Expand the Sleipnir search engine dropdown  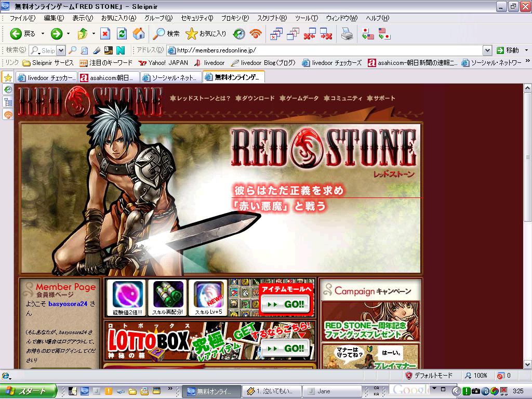tap(61, 50)
